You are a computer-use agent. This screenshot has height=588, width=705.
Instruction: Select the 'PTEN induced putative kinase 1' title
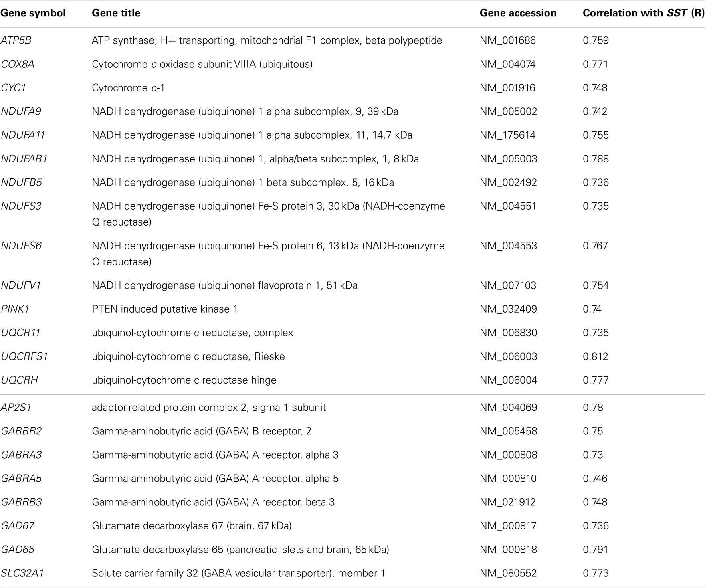(x=165, y=309)
